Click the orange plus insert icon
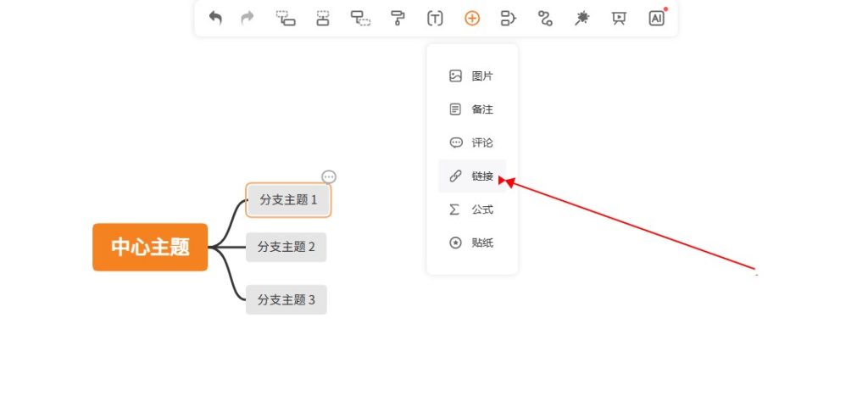This screenshot has width=868, height=402. coord(472,18)
